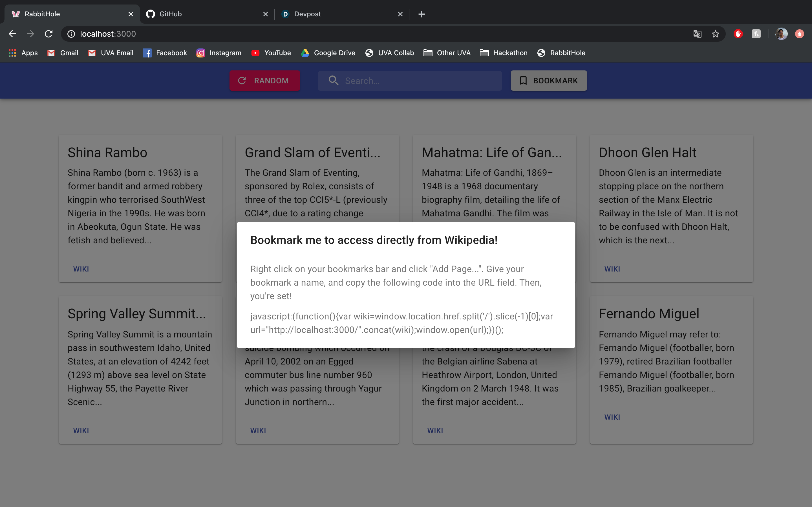Expand the Hackathon bookmarks folder

coord(504,53)
